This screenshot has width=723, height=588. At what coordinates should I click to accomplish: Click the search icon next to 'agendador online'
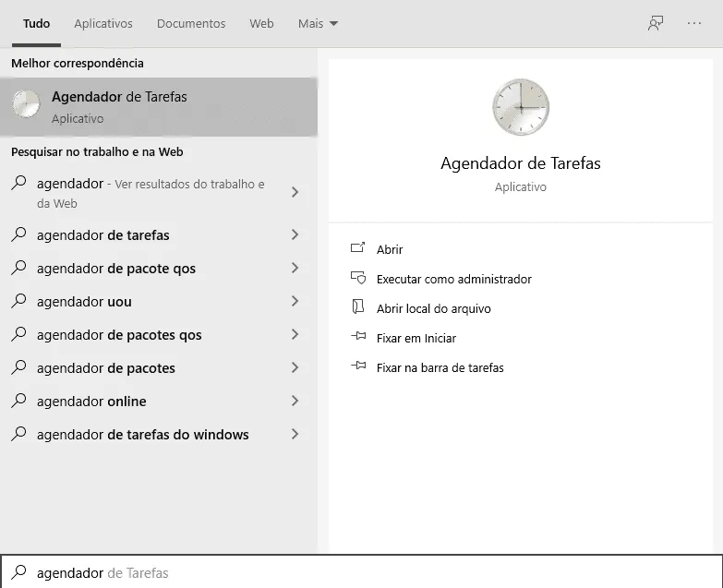click(x=18, y=400)
